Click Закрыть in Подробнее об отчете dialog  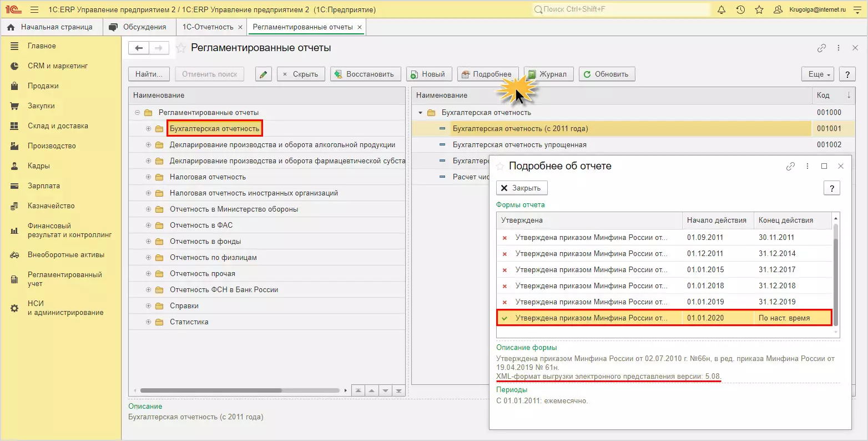pyautogui.click(x=522, y=188)
